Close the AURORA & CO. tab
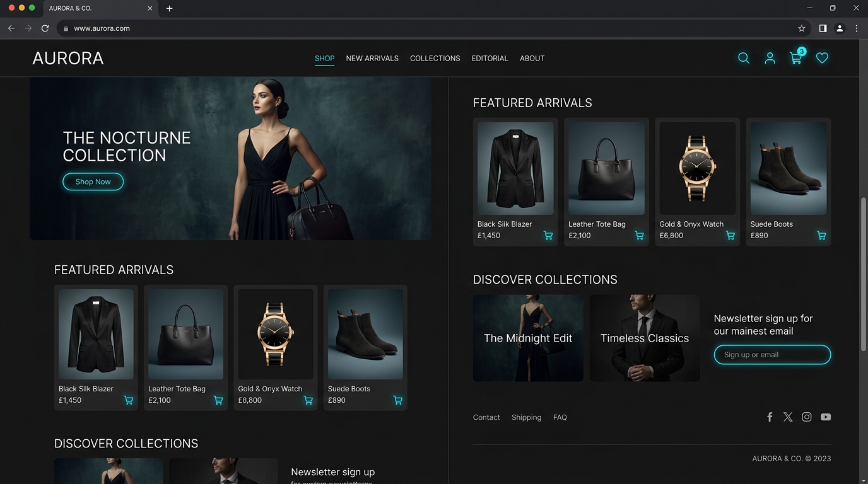This screenshot has height=484, width=868. 150,8
